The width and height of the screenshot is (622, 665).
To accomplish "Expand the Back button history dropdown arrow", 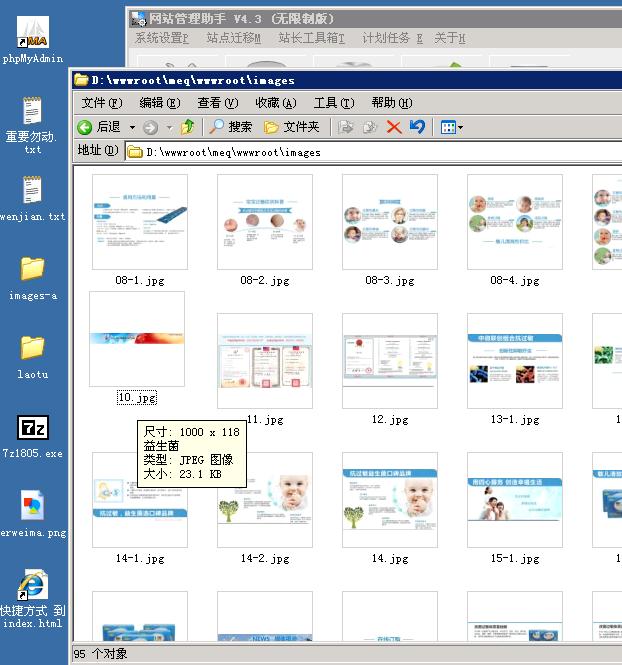I will coord(132,128).
